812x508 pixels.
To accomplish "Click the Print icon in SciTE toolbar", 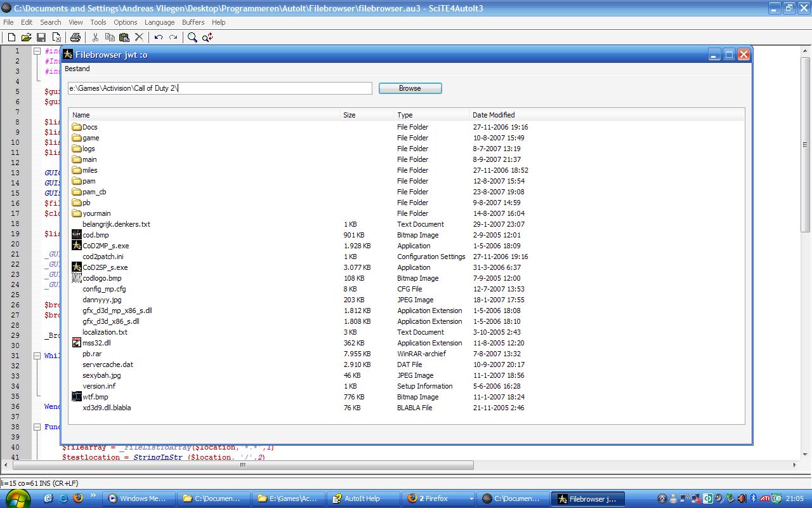I will click(x=75, y=37).
